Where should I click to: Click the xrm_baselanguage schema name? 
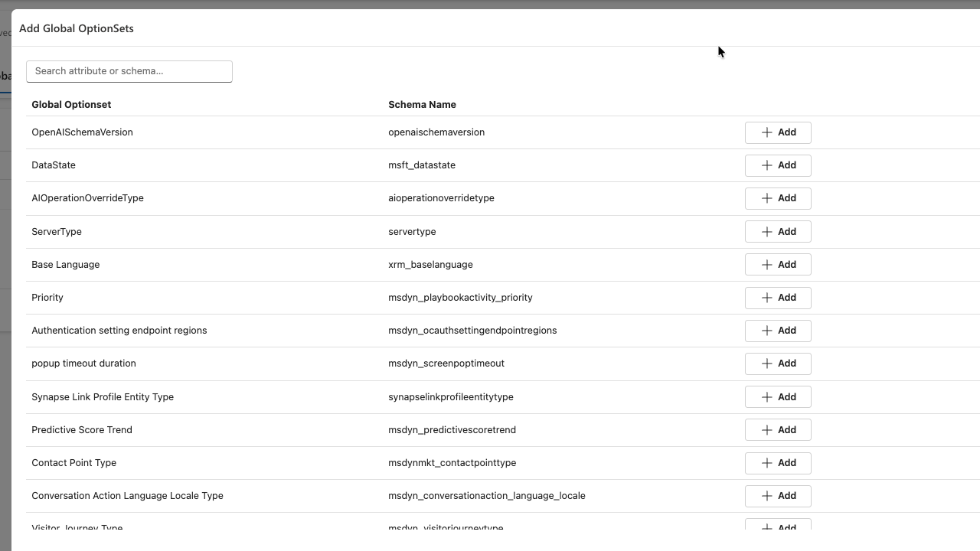click(430, 265)
